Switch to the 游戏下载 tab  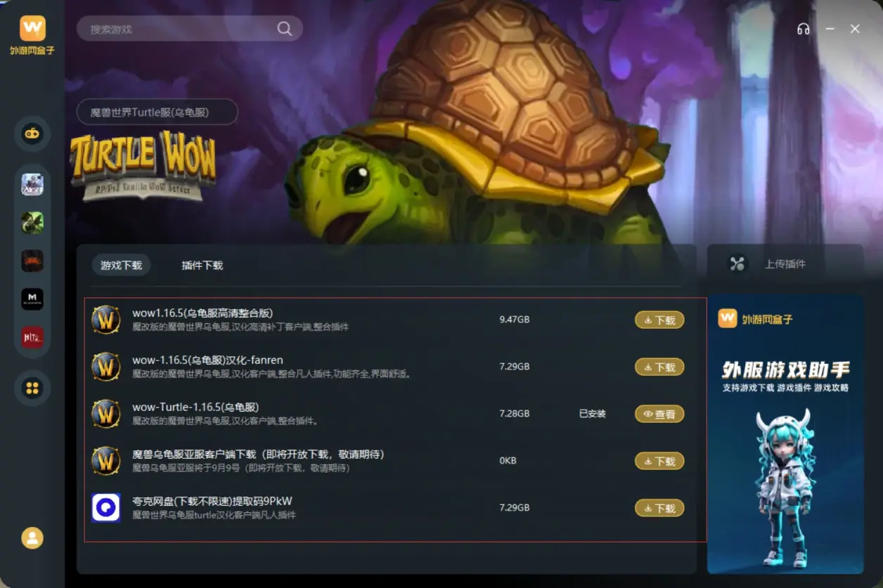point(122,265)
